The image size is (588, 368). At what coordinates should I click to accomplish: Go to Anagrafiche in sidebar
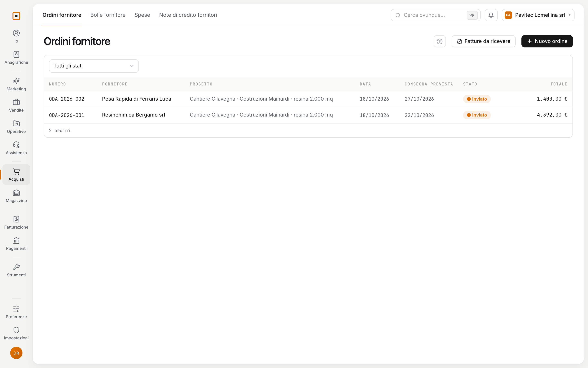pyautogui.click(x=16, y=58)
